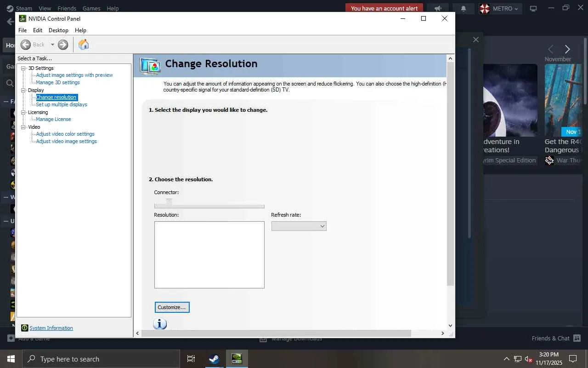Viewport: 588px width, 368px height.
Task: Click the horizontal scrollbar left arrow
Action: click(x=137, y=333)
